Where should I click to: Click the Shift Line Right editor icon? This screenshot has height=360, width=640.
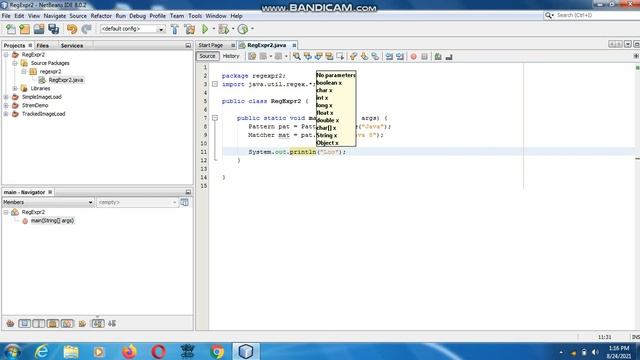tap(400, 56)
